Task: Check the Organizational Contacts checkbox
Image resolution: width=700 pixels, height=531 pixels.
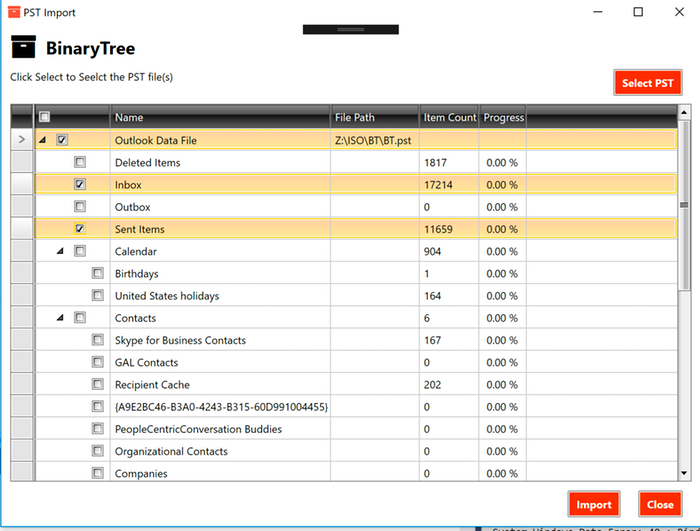Action: [x=98, y=451]
